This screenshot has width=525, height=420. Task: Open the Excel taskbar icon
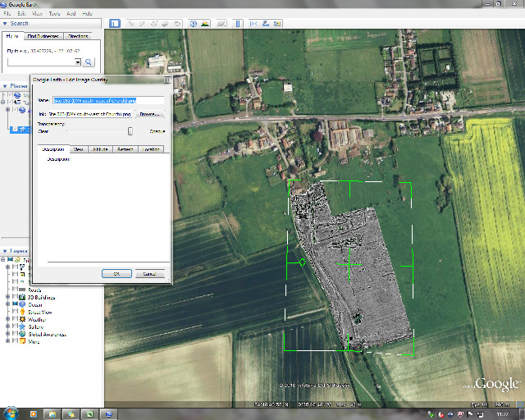coord(89,414)
